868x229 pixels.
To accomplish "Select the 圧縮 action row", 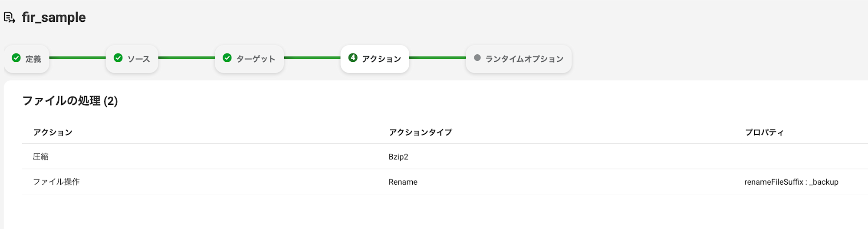I will click(41, 157).
